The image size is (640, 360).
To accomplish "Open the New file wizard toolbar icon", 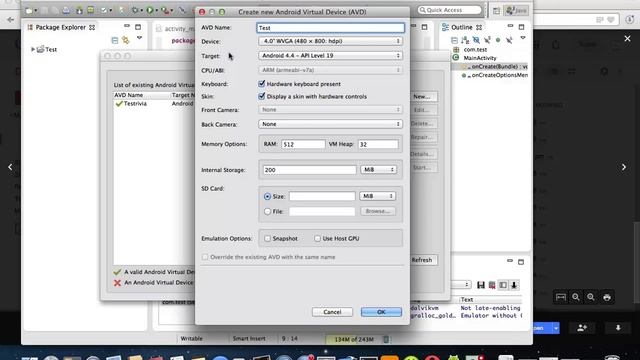I will coord(29,10).
